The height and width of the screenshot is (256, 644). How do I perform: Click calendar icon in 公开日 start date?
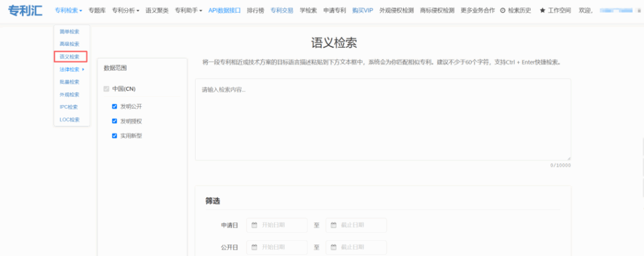point(255,248)
